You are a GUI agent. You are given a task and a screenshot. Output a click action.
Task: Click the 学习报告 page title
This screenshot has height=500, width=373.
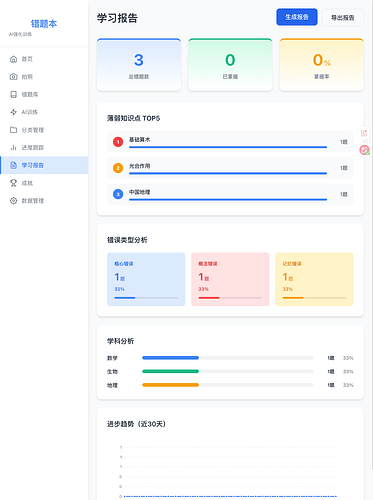click(x=117, y=18)
